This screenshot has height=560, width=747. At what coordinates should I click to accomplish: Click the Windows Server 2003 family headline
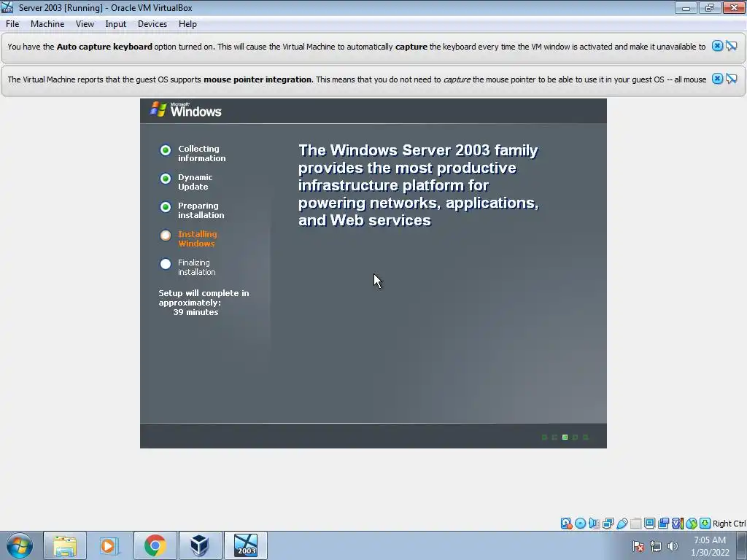click(x=418, y=185)
